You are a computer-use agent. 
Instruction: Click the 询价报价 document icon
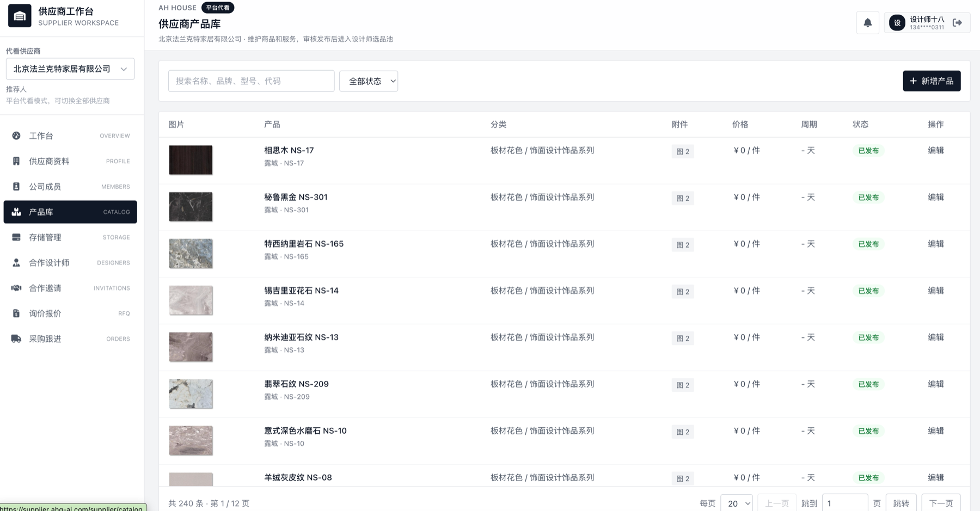pyautogui.click(x=16, y=313)
